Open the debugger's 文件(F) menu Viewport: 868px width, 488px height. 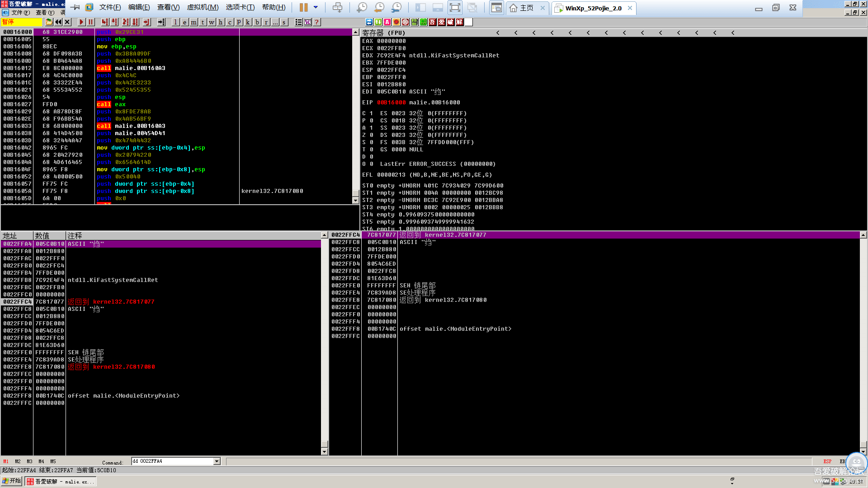21,13
